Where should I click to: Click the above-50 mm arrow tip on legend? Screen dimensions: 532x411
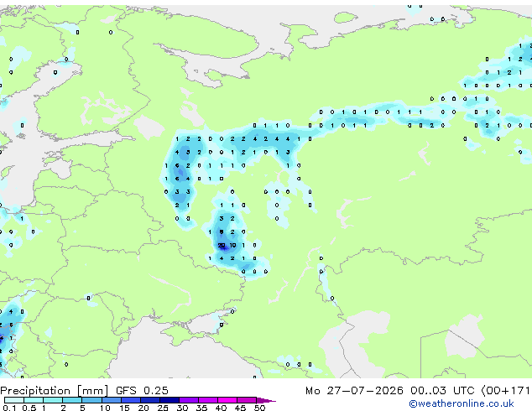(266, 400)
